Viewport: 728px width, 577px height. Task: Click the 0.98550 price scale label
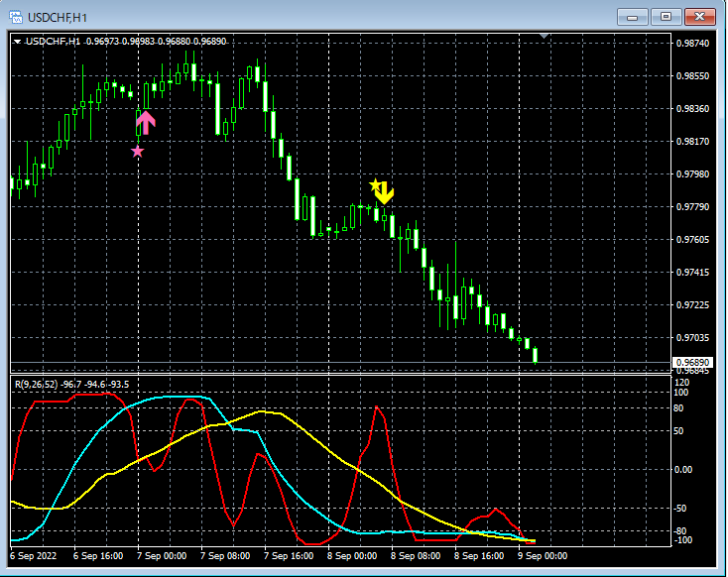coord(692,75)
